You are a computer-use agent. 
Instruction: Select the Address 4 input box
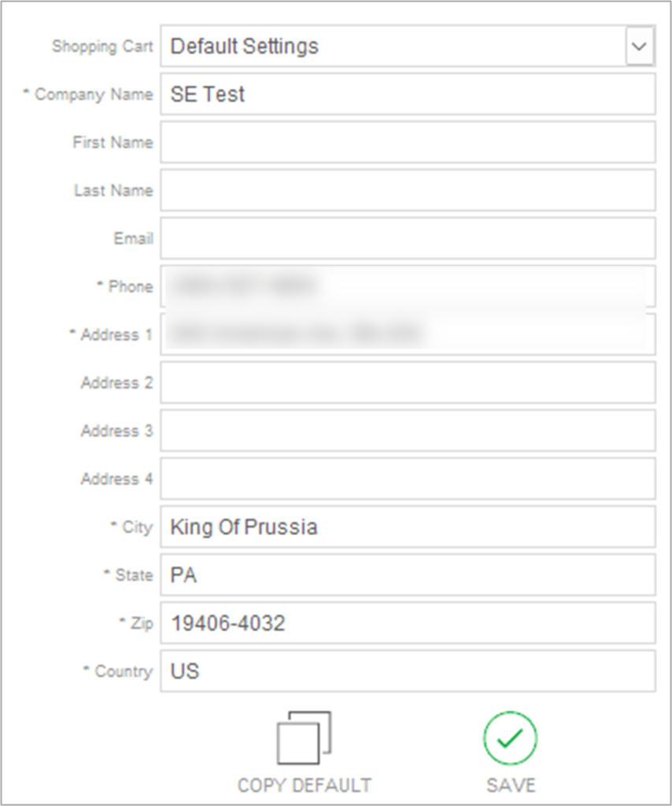407,478
